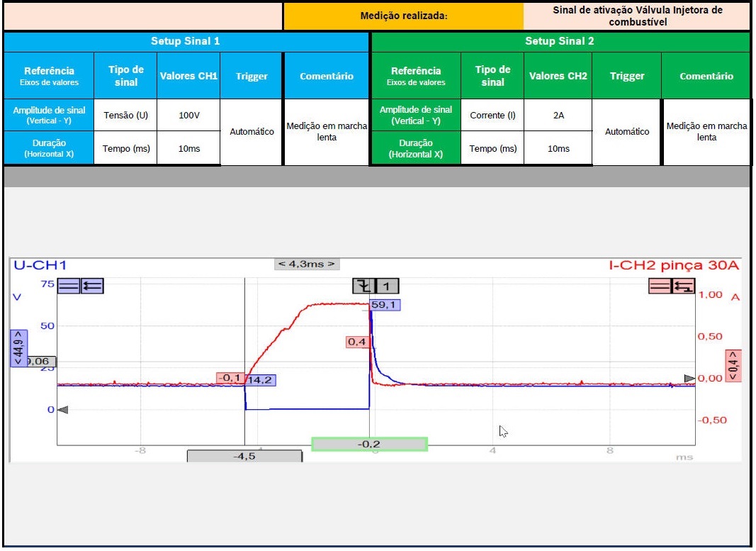Click the trigger falling edge icon
The height and width of the screenshot is (551, 756).
pyautogui.click(x=363, y=286)
